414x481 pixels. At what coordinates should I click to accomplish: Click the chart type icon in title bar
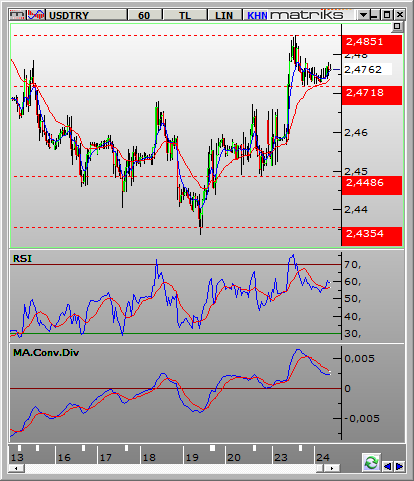click(x=17, y=15)
